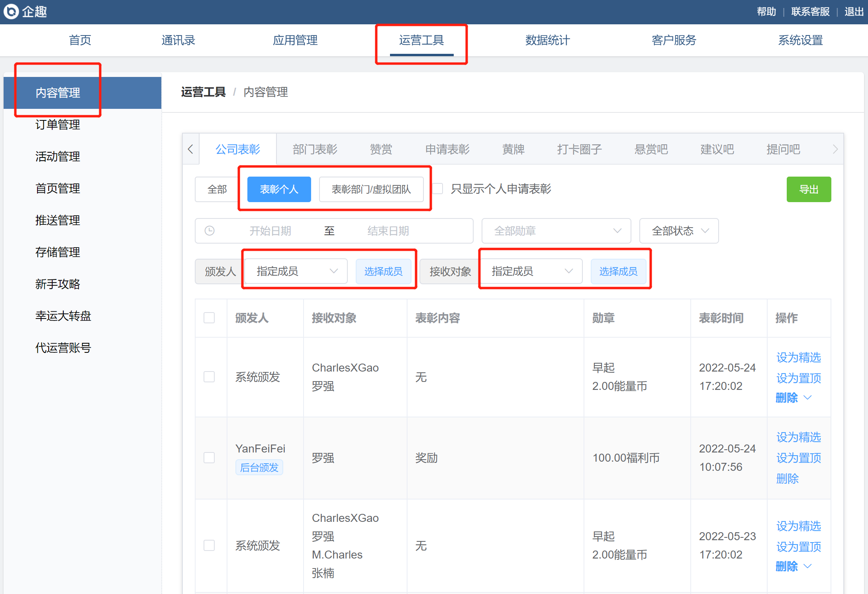This screenshot has height=594, width=868.
Task: Click the 开始日期 input field
Action: coord(270,231)
